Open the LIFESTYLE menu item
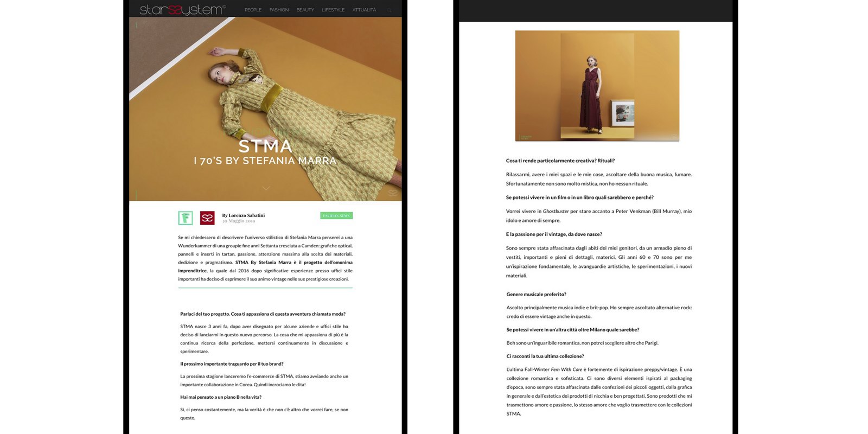The image size is (868, 434). [x=333, y=10]
